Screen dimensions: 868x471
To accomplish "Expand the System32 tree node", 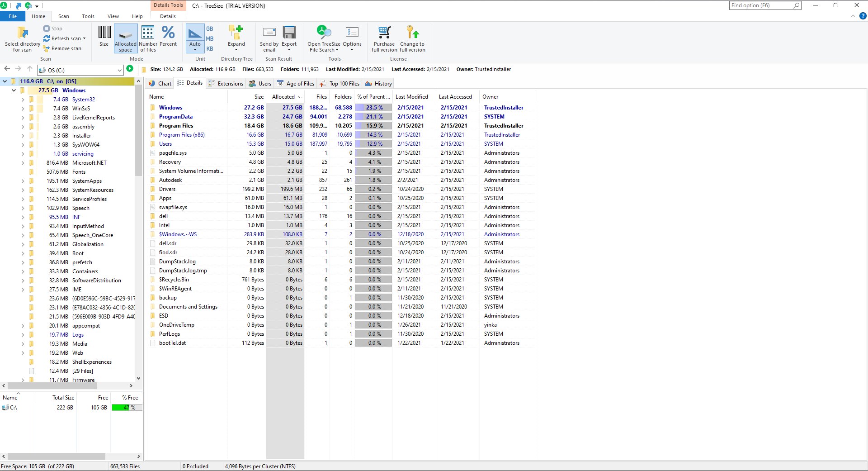I will pyautogui.click(x=23, y=100).
